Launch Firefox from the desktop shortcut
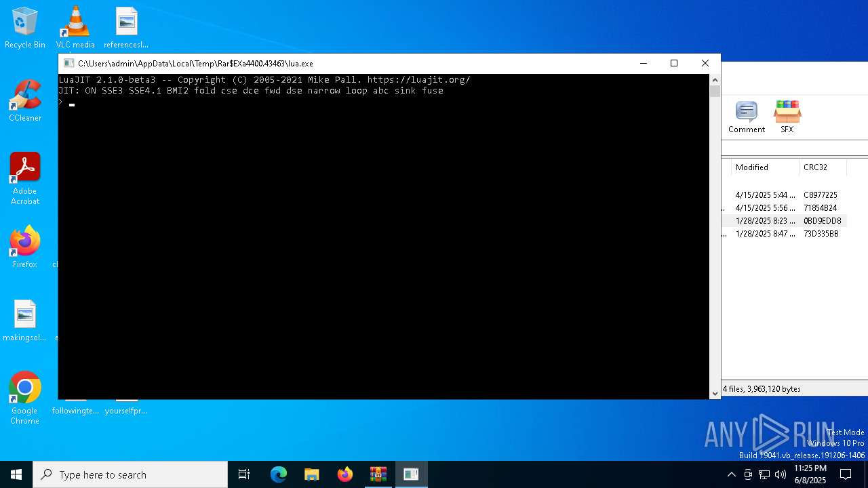The image size is (868, 488). 25,248
